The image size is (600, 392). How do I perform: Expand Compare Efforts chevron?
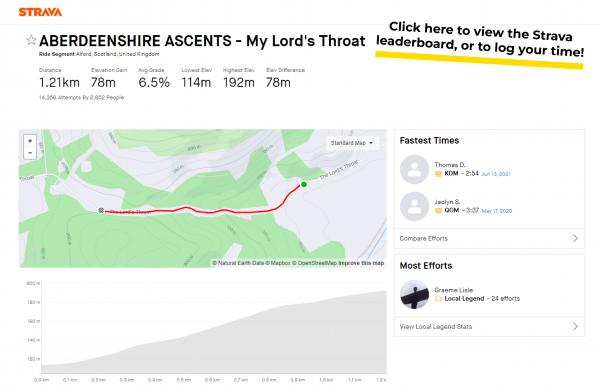click(x=575, y=238)
